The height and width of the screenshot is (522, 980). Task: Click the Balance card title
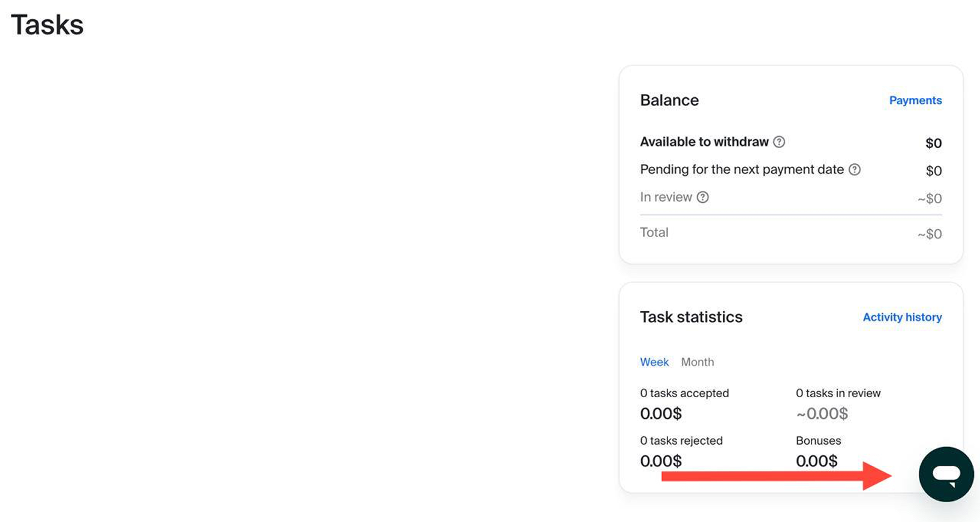coord(669,100)
